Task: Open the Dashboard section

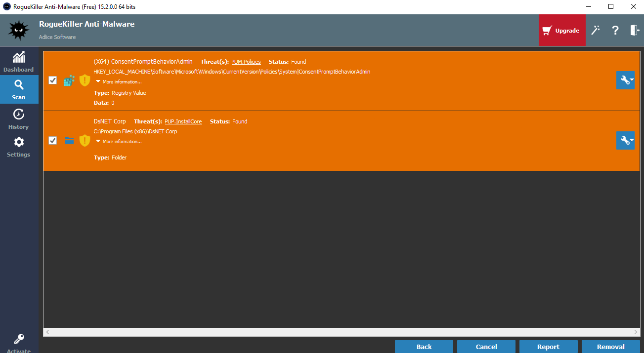Action: pos(19,61)
